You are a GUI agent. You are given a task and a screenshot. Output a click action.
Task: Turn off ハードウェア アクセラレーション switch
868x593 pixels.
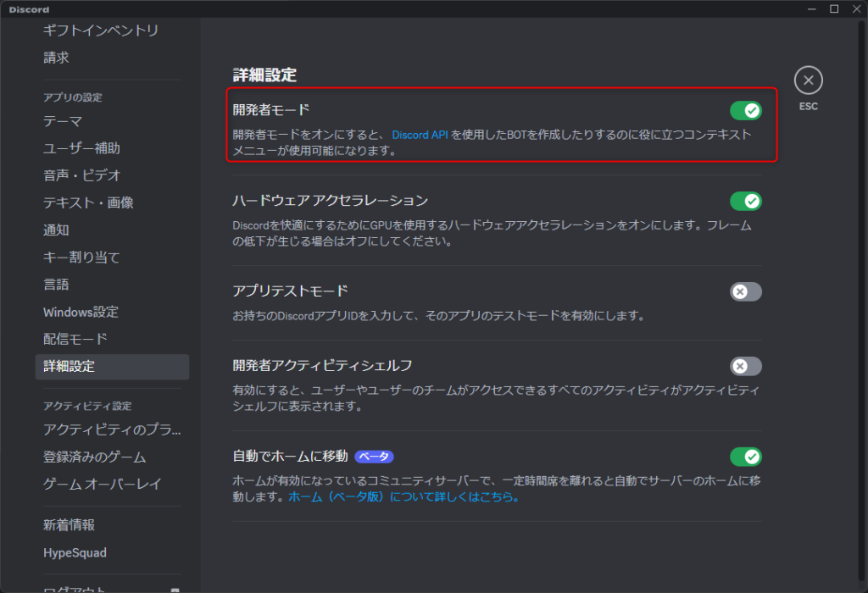pos(745,201)
